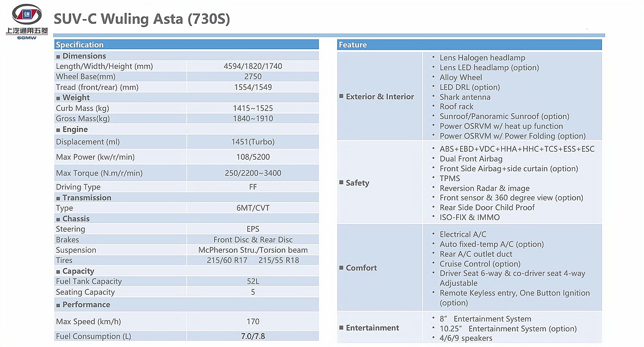Select the torque value "250/2200~3400"
This screenshot has height=347, width=644.
tap(253, 173)
